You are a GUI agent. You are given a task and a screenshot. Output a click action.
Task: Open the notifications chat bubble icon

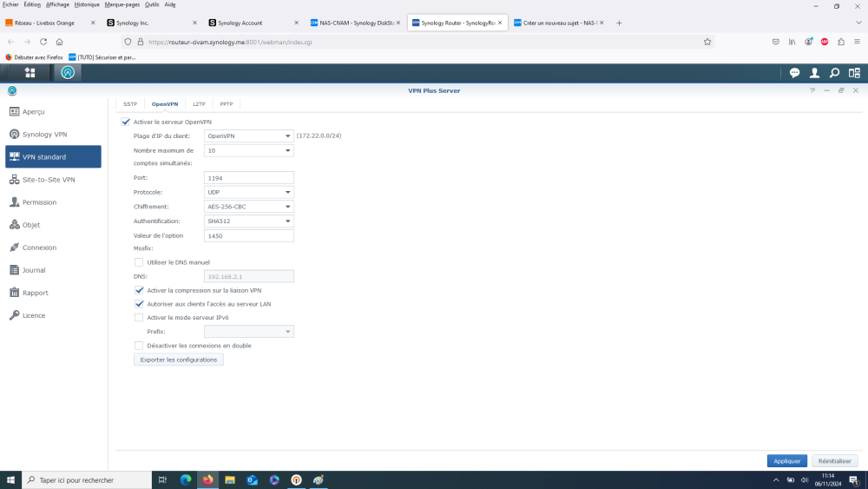click(794, 73)
